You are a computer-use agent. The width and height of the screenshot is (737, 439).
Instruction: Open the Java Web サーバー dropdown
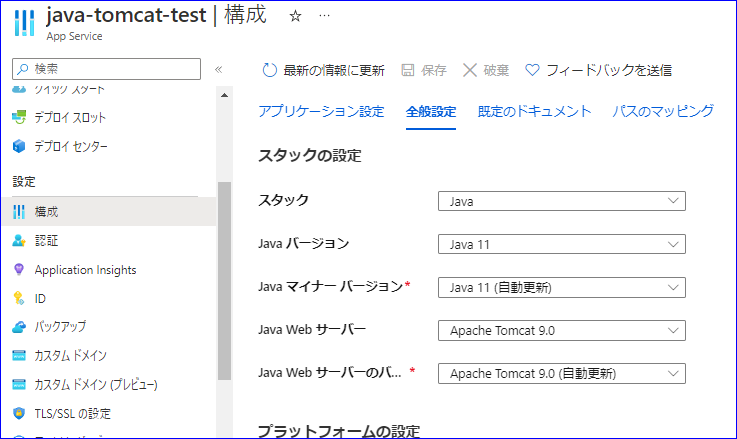coord(562,330)
